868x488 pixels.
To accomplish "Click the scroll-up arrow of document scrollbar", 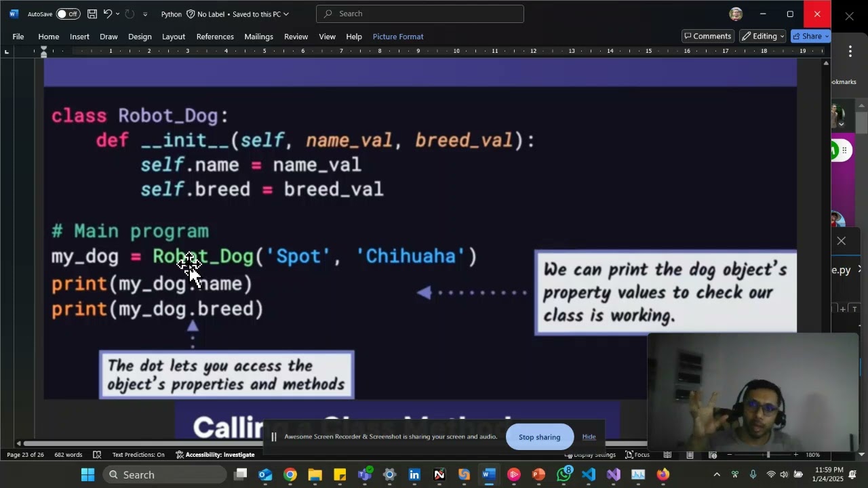I will point(825,63).
